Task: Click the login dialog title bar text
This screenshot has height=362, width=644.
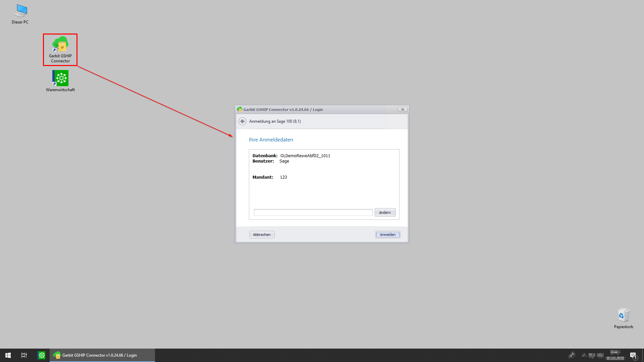Action: click(283, 110)
